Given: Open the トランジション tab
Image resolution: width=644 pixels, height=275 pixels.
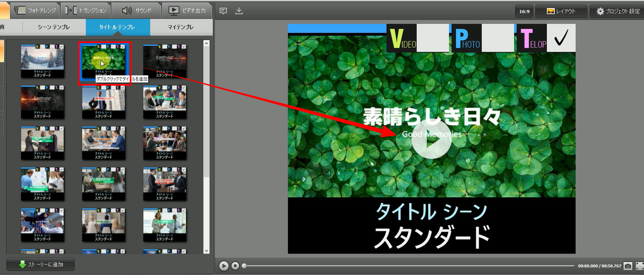Looking at the screenshot, I should point(87,10).
